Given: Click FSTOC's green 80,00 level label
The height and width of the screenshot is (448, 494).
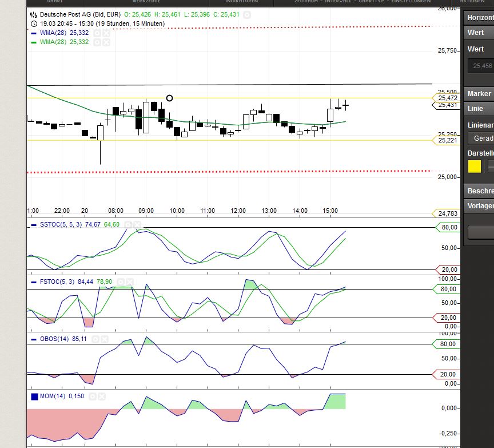Looking at the screenshot, I should click(x=447, y=289).
